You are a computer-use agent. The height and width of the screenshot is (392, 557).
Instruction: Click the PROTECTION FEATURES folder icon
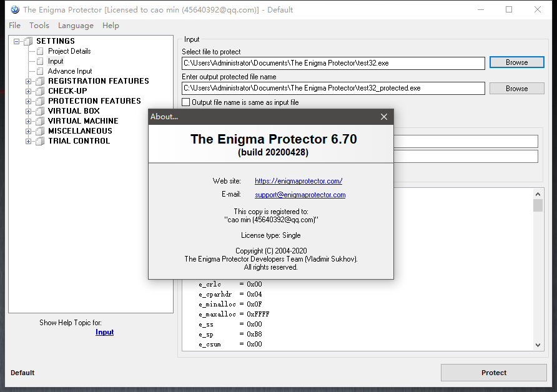[40, 101]
